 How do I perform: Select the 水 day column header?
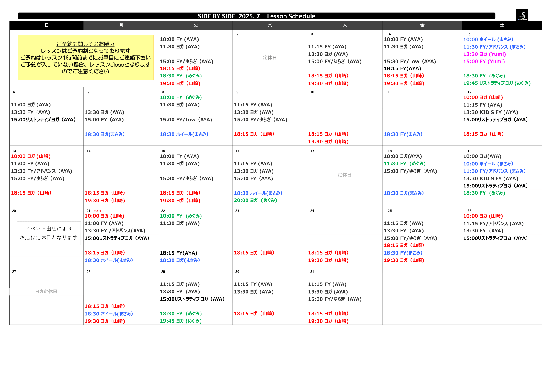(x=270, y=25)
